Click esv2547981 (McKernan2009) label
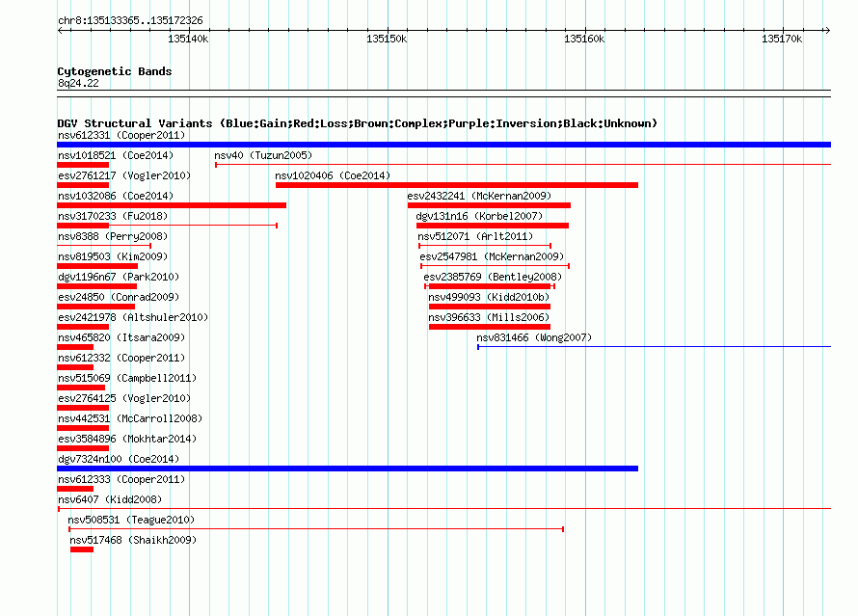 click(x=492, y=256)
